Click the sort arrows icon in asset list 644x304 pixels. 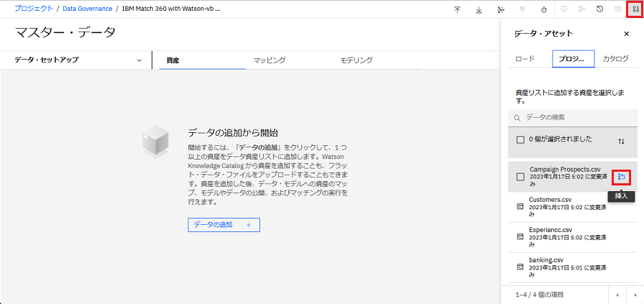click(x=622, y=141)
